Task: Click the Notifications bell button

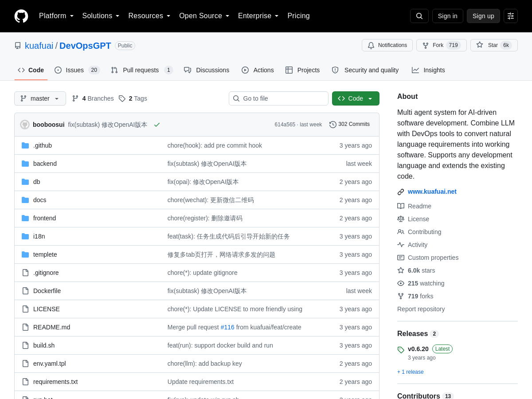Action: (x=387, y=45)
